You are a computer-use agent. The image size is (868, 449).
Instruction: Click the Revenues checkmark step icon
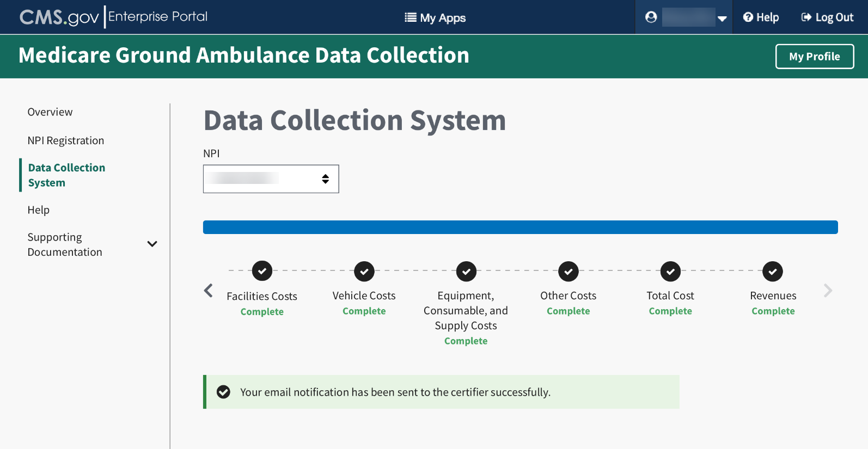coord(773,271)
